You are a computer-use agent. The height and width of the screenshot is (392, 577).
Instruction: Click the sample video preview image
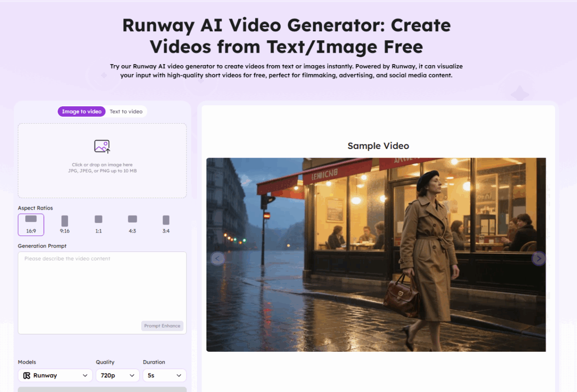(x=376, y=254)
